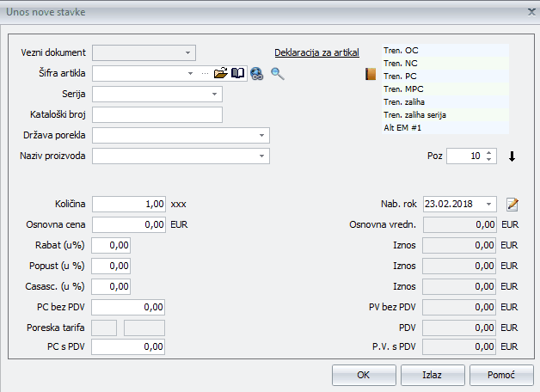Click the Pomoć help button
The width and height of the screenshot is (540, 392).
pyautogui.click(x=501, y=376)
